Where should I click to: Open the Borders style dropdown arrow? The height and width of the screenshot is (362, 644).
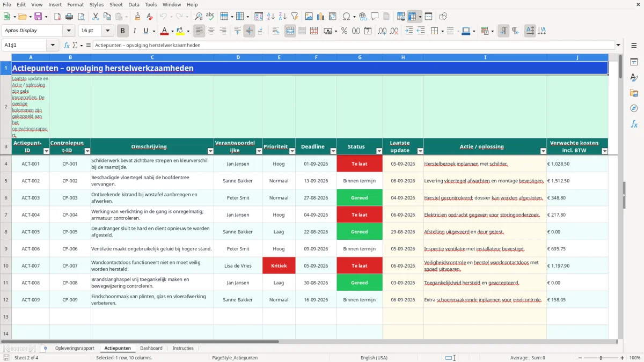click(442, 31)
